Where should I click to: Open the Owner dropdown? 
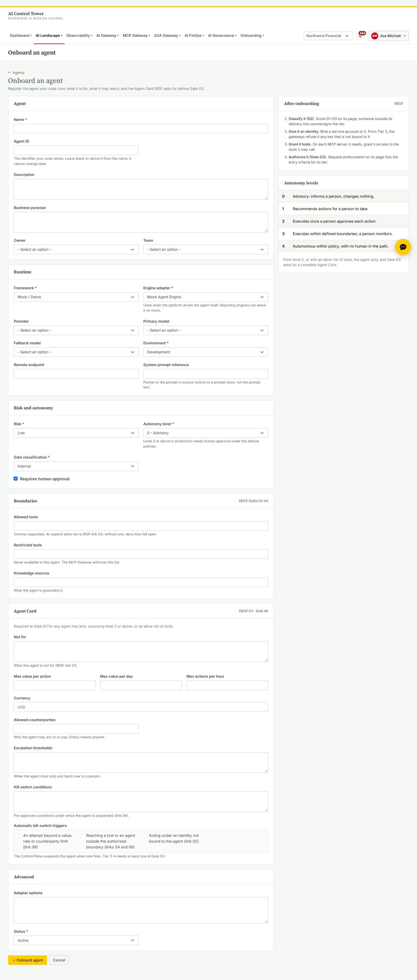pos(76,250)
